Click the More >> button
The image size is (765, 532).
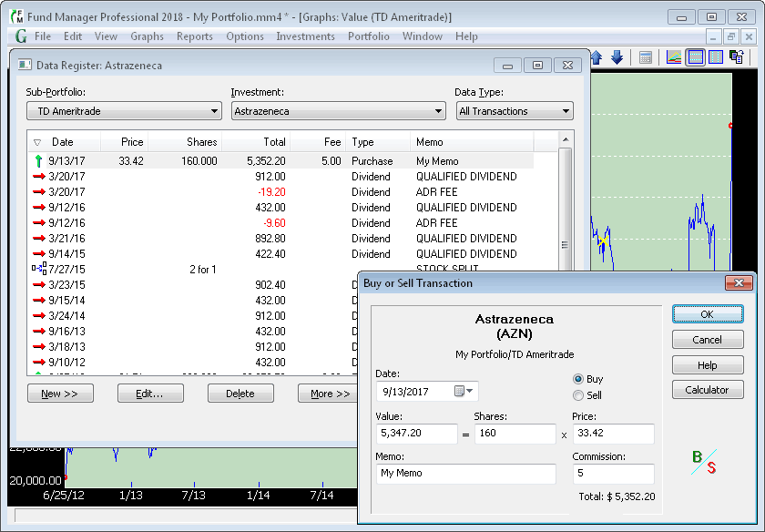(328, 394)
